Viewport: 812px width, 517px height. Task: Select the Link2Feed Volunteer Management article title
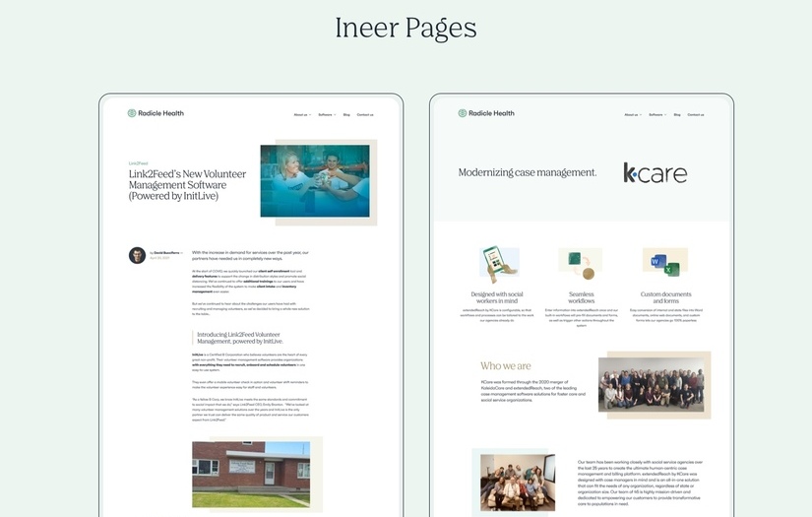(x=187, y=185)
